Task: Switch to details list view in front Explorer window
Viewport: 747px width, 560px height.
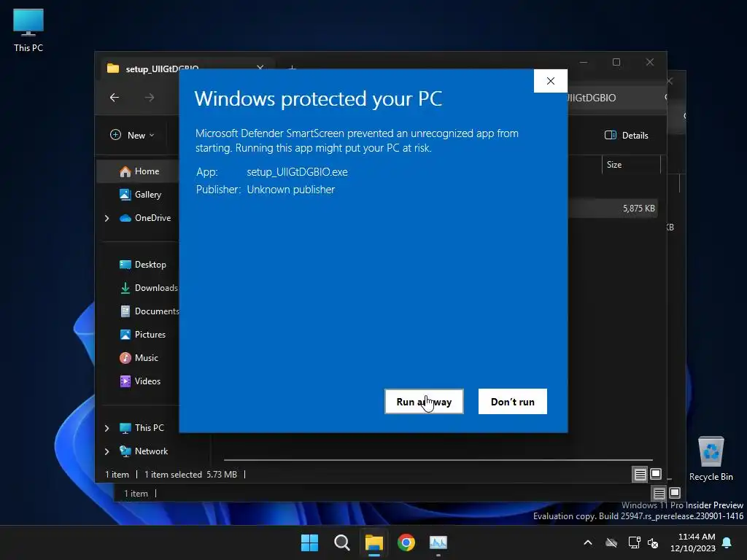Action: tap(640, 474)
